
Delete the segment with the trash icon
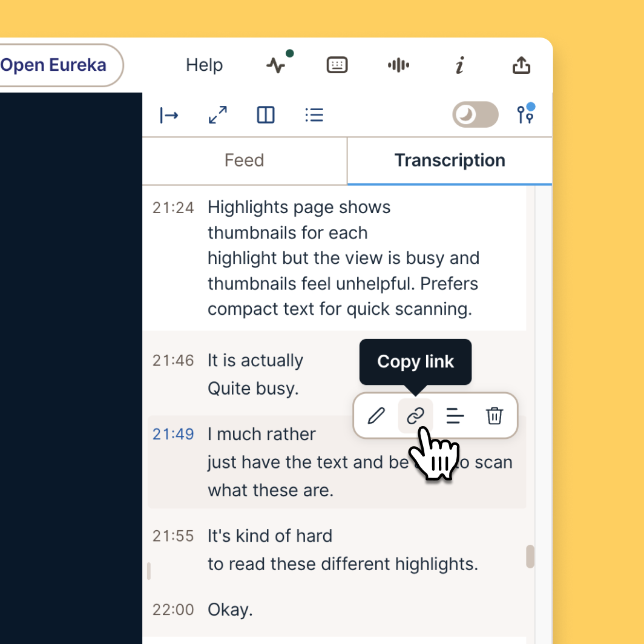coord(494,416)
